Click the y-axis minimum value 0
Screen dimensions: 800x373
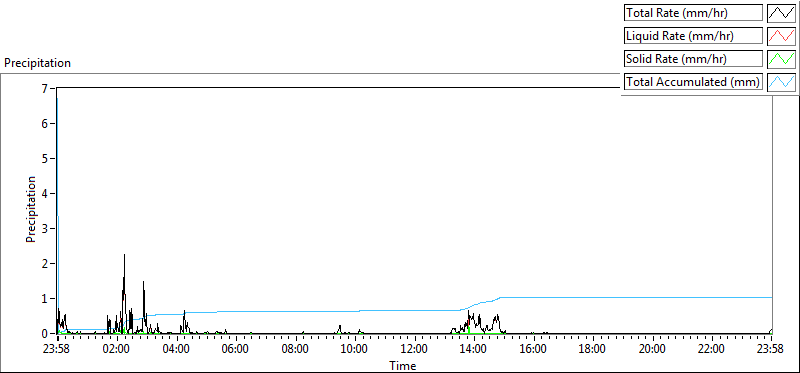pos(44,333)
